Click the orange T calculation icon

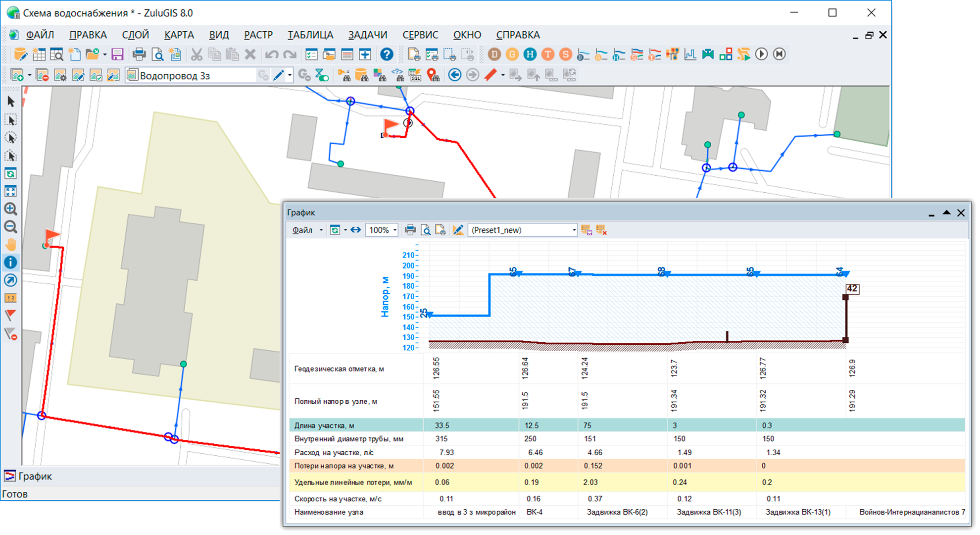coord(547,54)
